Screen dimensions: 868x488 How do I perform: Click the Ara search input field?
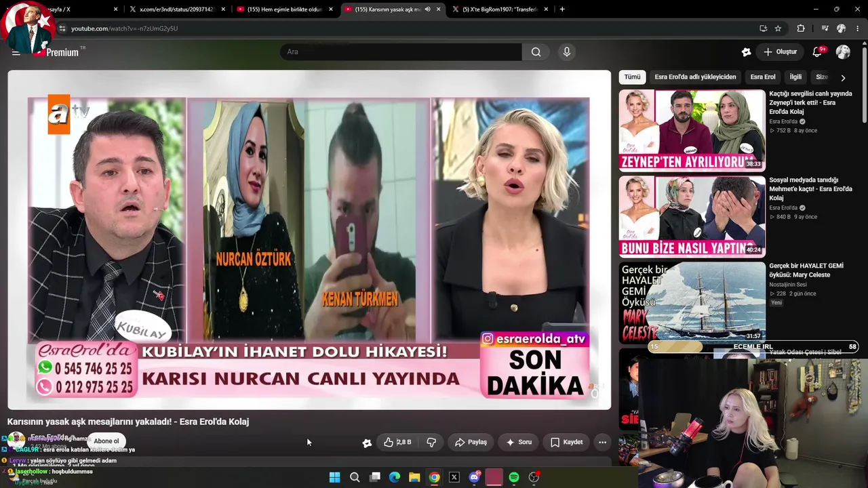[401, 52]
